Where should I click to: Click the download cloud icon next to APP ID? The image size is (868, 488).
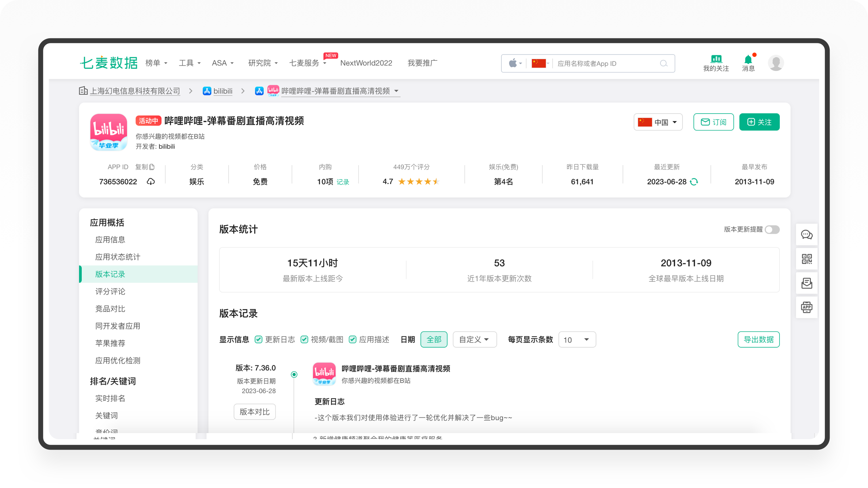point(151,182)
